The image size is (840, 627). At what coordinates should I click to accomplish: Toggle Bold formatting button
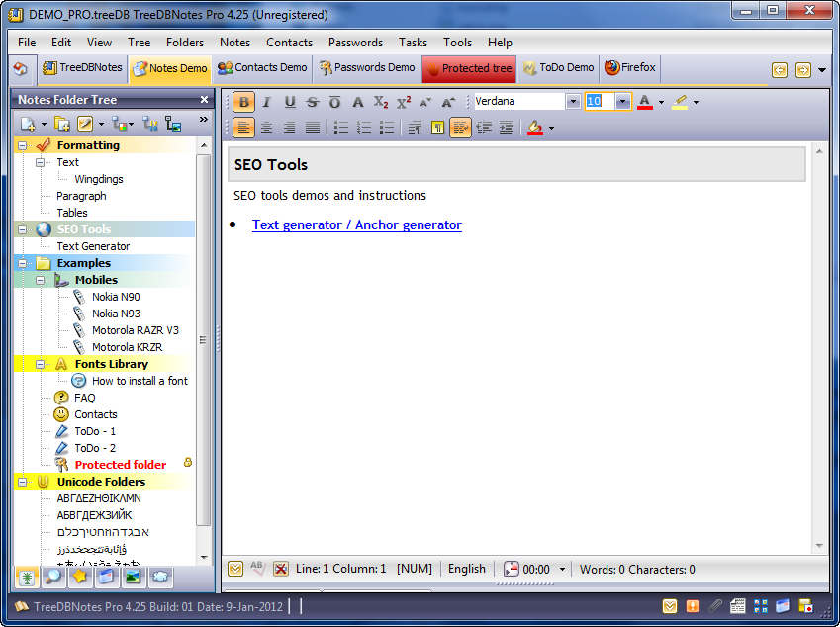243,102
